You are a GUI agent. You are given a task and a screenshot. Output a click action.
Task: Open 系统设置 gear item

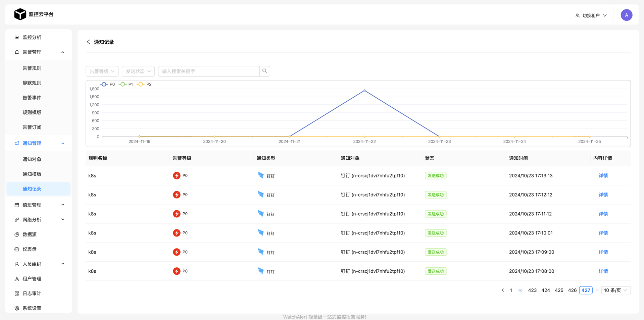pos(32,308)
